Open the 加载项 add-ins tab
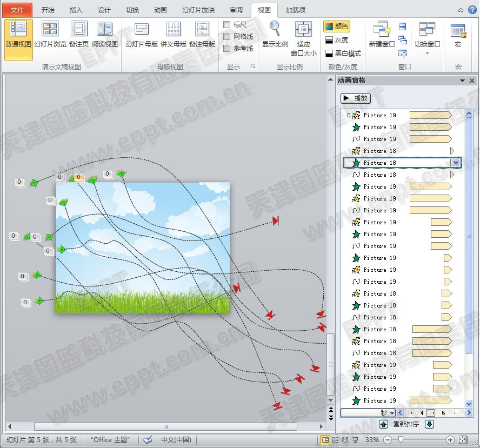This screenshot has height=448, width=480. click(x=296, y=10)
